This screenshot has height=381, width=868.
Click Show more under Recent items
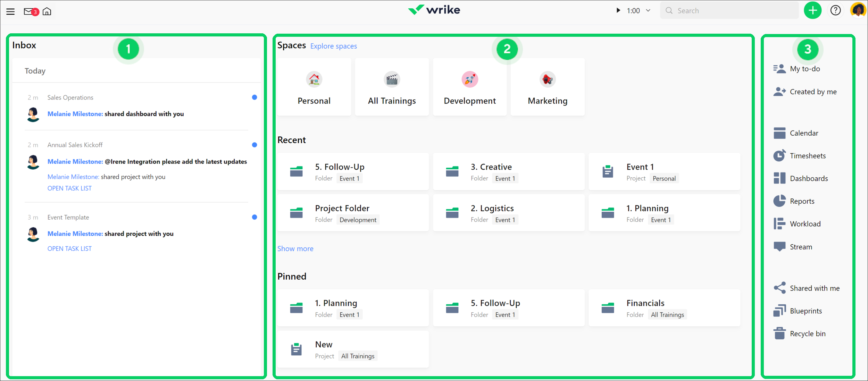(x=295, y=248)
